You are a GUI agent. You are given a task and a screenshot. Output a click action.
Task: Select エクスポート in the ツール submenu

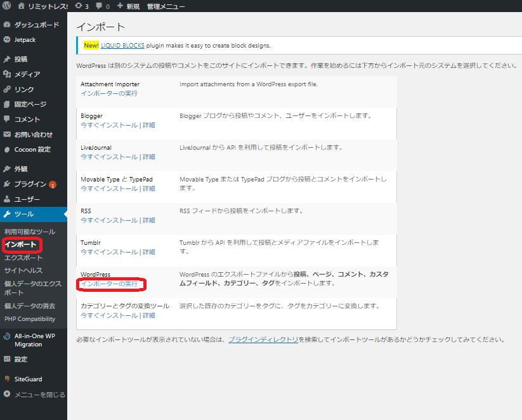tap(23, 258)
